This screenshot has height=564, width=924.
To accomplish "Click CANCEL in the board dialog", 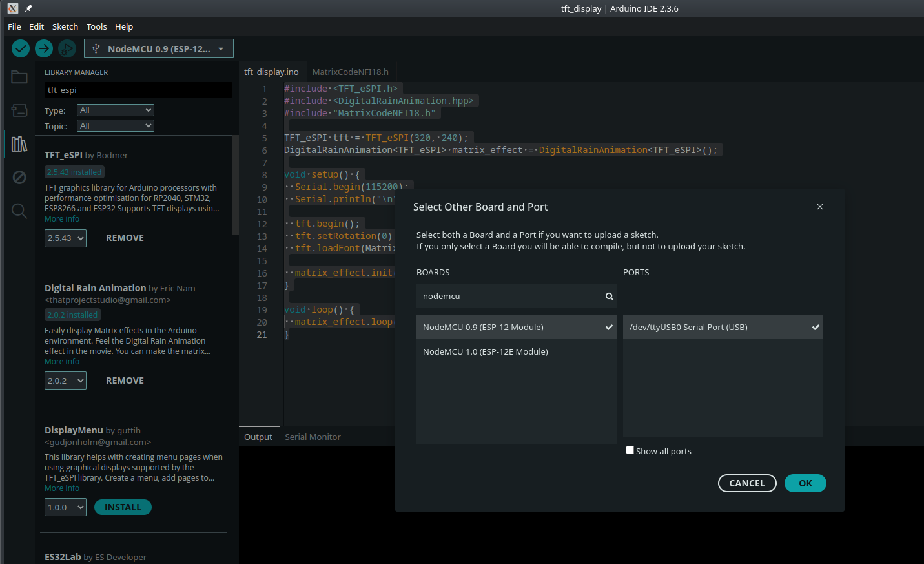I will (747, 483).
